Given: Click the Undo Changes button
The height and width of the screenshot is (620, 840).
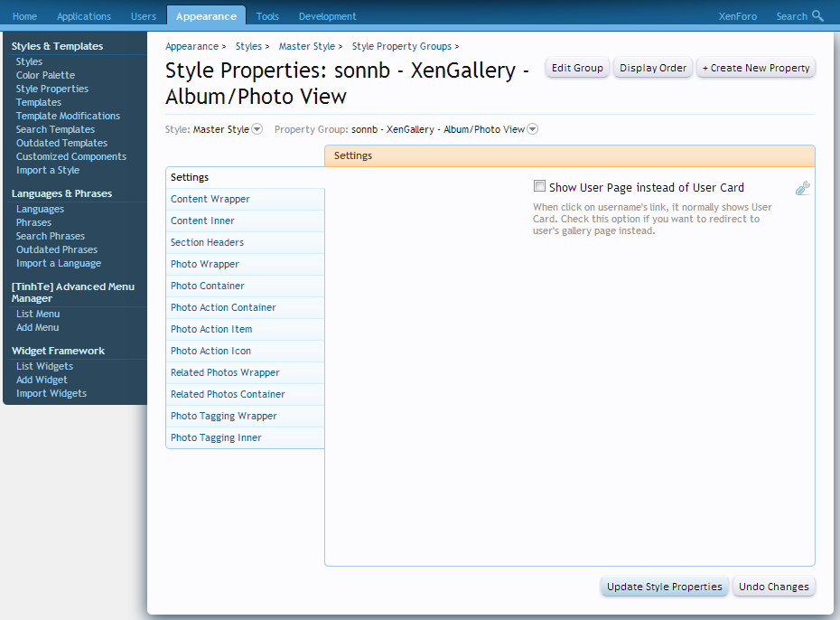Looking at the screenshot, I should coord(773,586).
